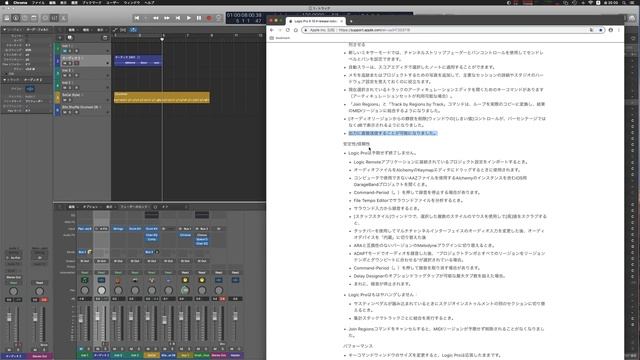640x360 pixels.
Task: Toggle the Inspector button in Logic control bar
Action: pos(16,18)
